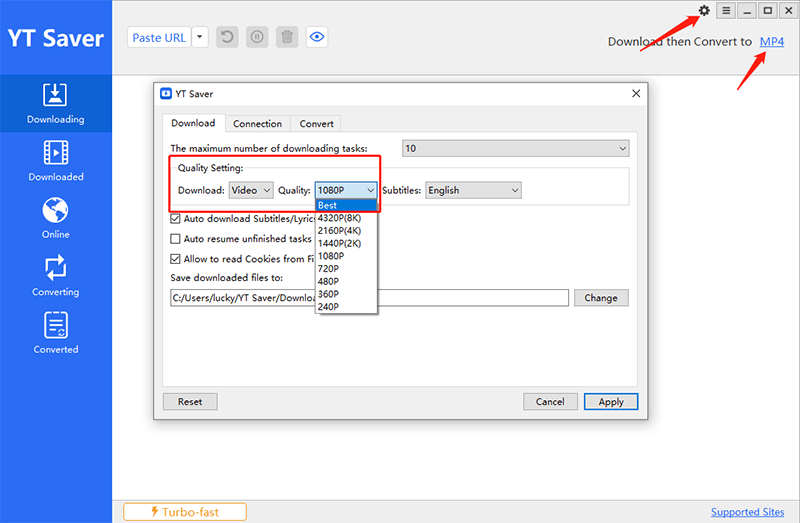Open settings via the gear icon
The image size is (800, 523).
(704, 11)
